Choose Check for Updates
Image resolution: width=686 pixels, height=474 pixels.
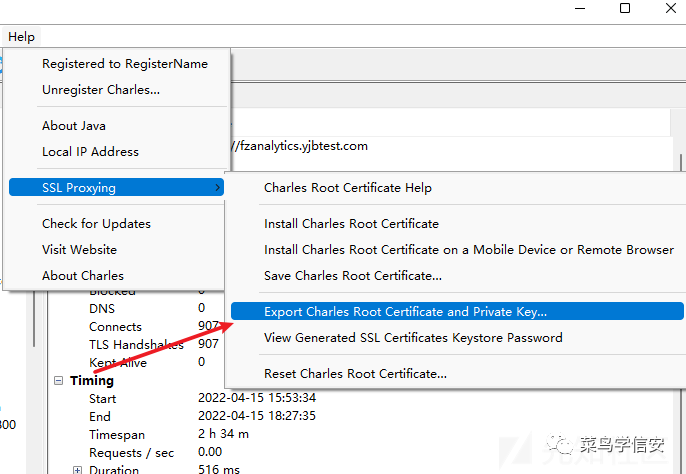[96, 224]
